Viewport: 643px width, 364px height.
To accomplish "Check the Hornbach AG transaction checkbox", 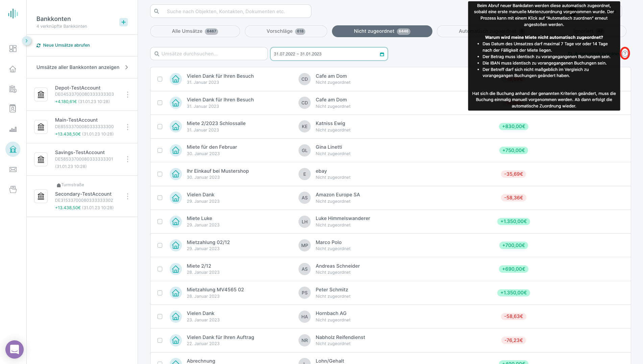I will click(160, 317).
